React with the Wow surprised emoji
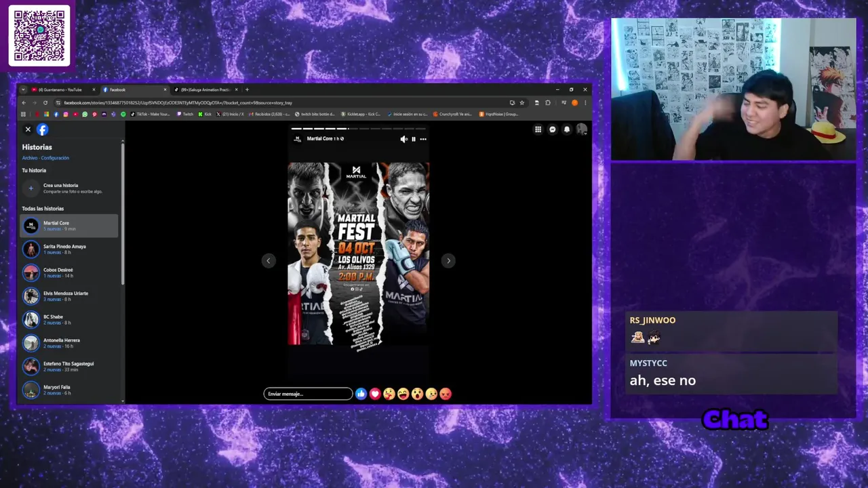This screenshot has height=488, width=868. coord(417,394)
